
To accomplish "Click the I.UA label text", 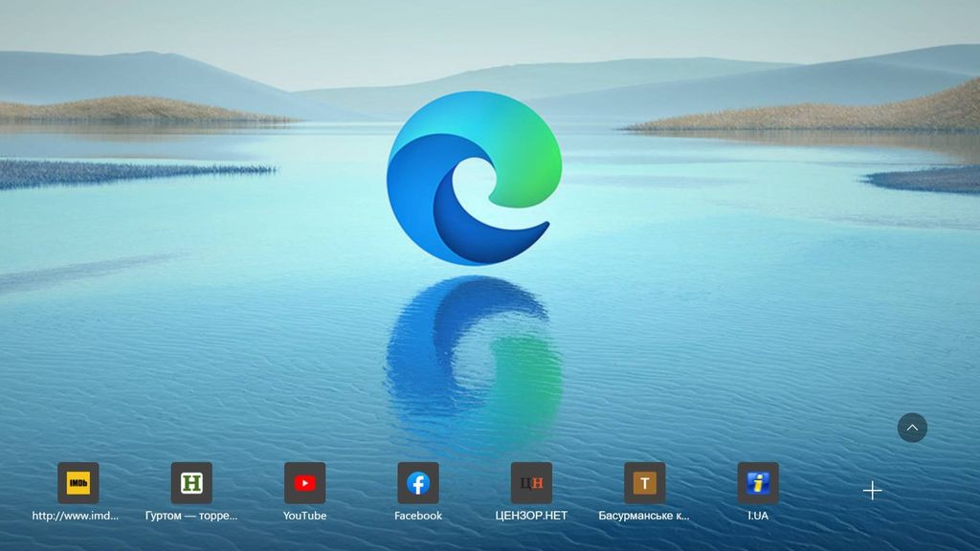I will click(757, 516).
